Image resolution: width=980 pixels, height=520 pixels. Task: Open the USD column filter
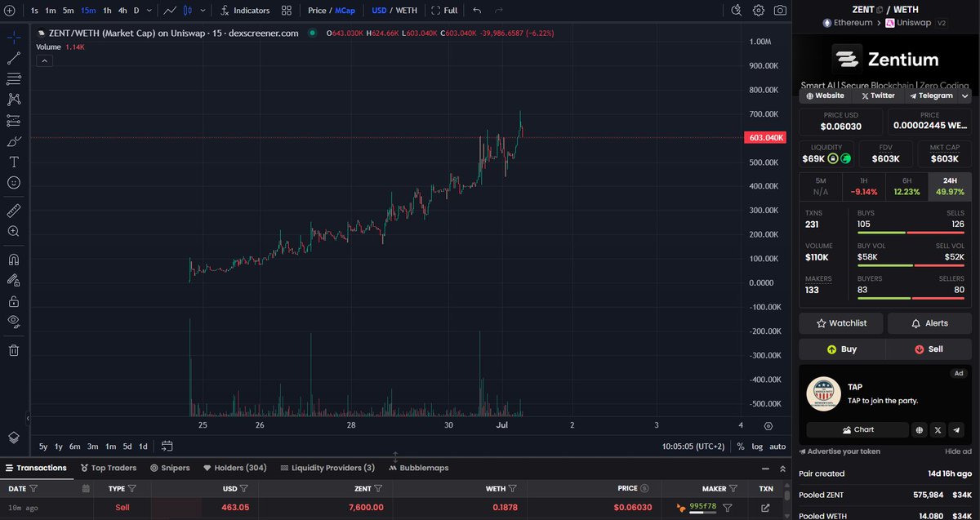tap(243, 489)
